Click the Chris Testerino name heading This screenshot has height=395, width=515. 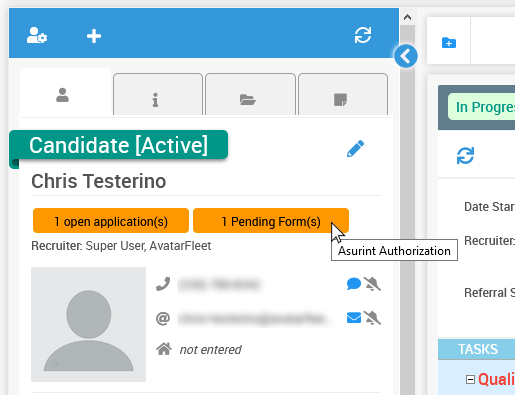point(99,181)
